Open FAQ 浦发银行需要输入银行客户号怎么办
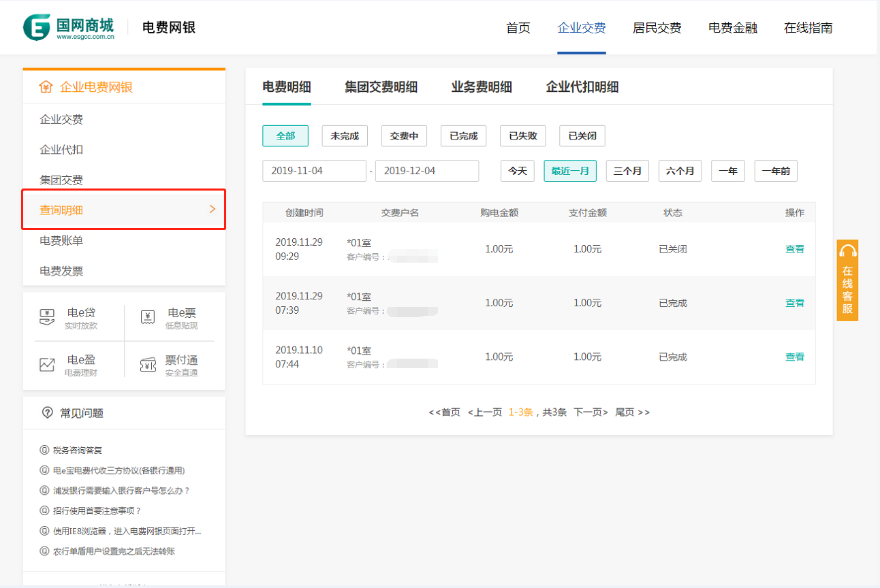Image resolution: width=880 pixels, height=588 pixels. click(121, 490)
